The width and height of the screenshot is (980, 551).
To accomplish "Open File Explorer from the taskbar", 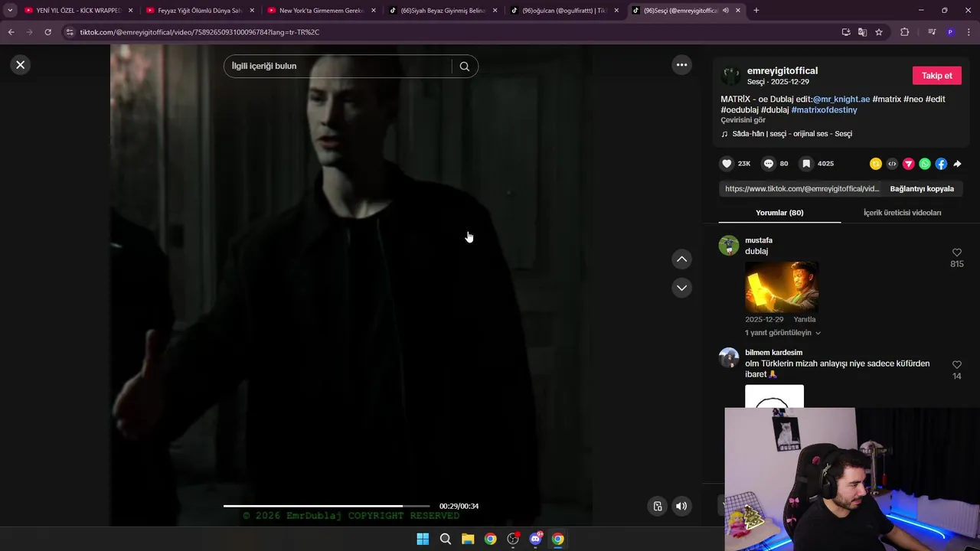I will click(x=468, y=539).
